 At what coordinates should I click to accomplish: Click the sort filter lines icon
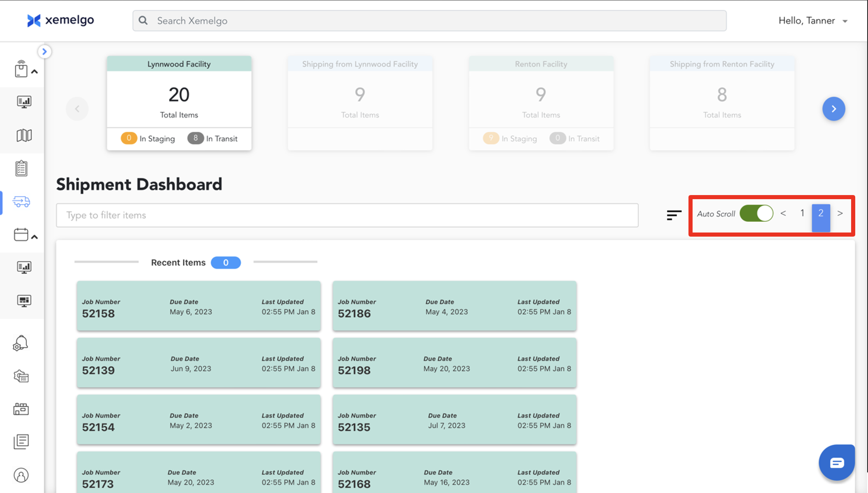[674, 215]
